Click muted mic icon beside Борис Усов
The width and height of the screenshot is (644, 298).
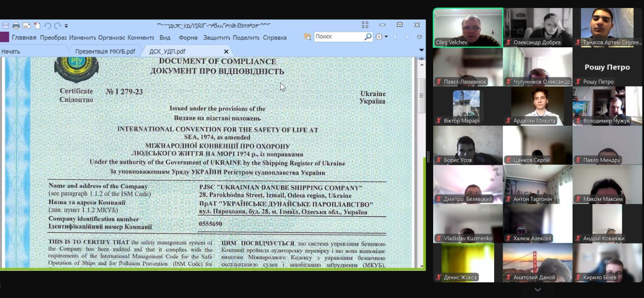439,160
